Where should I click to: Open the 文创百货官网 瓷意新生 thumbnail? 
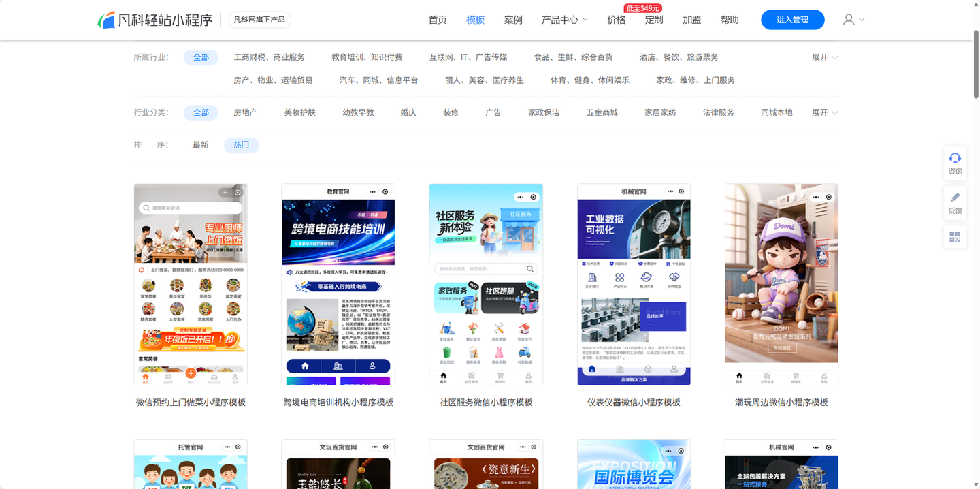click(x=486, y=464)
